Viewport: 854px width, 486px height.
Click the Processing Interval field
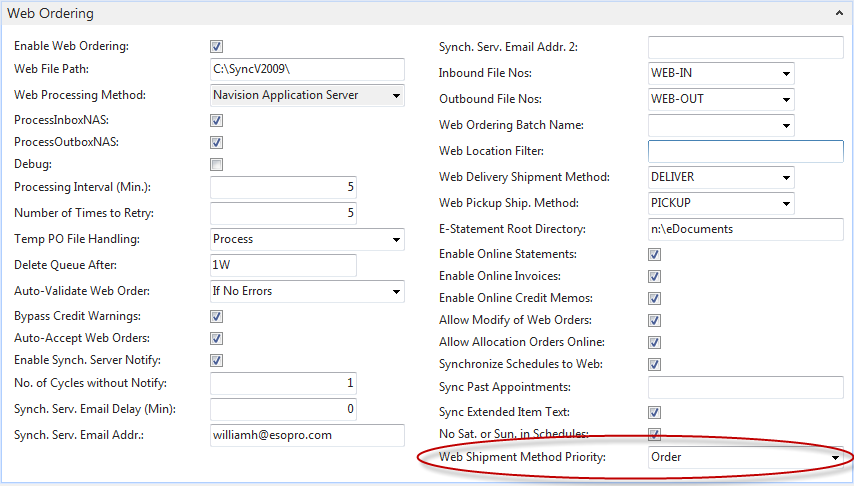(x=283, y=188)
